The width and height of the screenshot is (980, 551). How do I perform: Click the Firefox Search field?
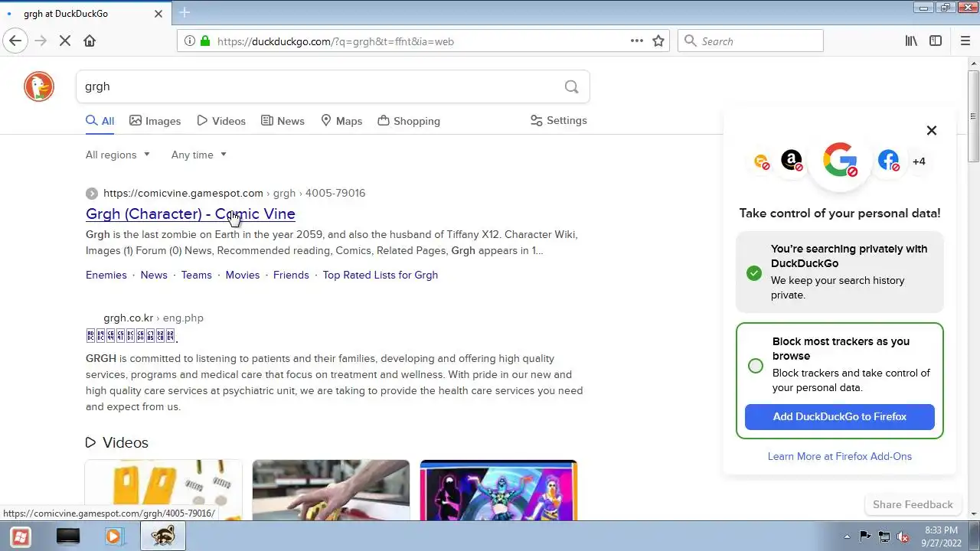(x=750, y=41)
